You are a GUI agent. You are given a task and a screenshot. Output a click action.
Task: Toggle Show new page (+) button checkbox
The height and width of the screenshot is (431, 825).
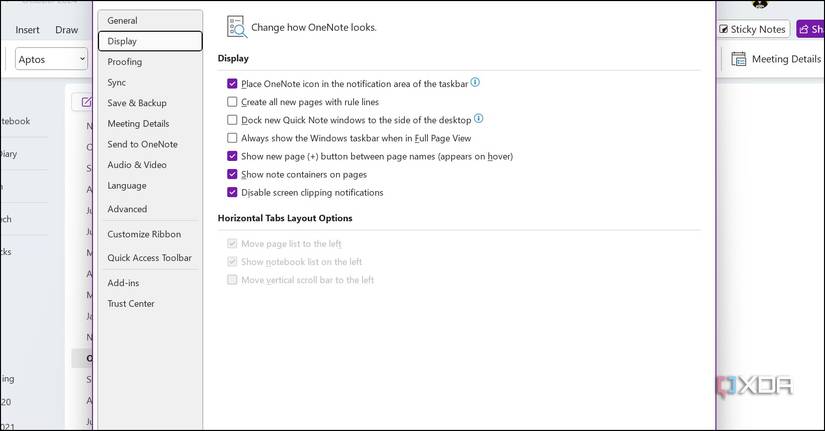coord(232,156)
